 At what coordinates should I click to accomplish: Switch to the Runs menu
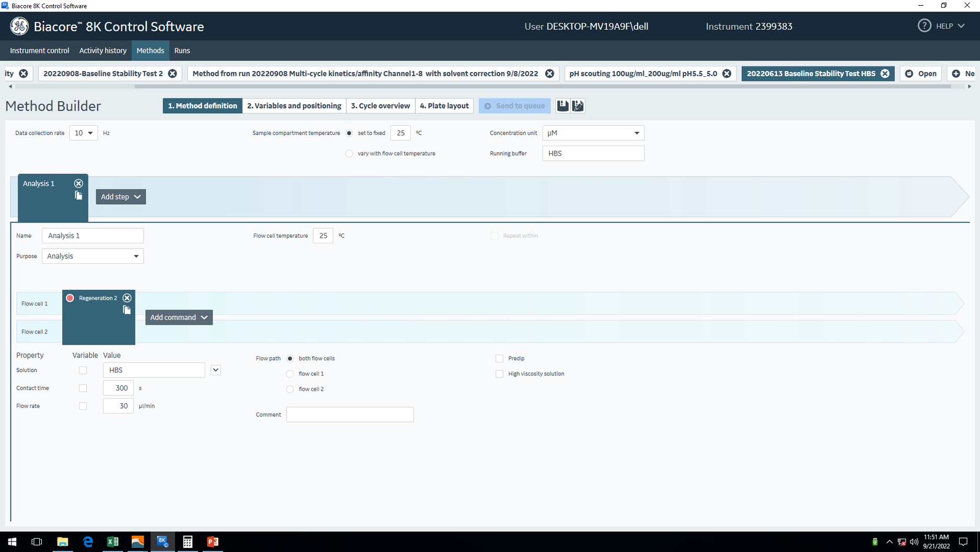coord(182,51)
